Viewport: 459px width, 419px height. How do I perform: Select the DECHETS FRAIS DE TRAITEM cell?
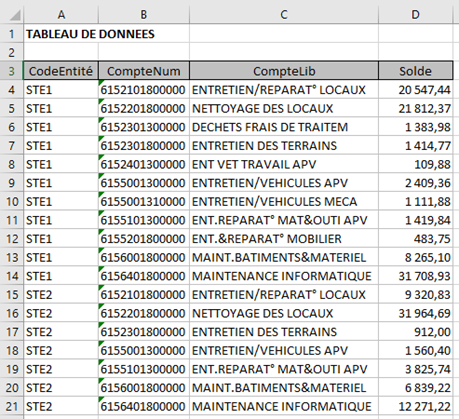(284, 127)
